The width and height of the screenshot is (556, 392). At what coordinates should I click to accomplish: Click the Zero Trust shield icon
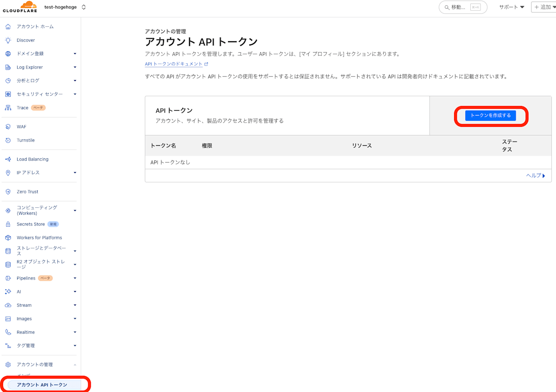click(8, 192)
